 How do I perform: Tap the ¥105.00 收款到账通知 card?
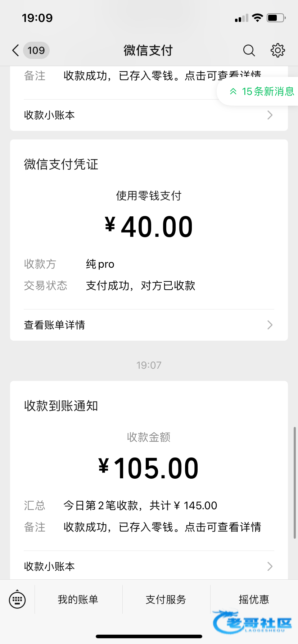pos(149,467)
